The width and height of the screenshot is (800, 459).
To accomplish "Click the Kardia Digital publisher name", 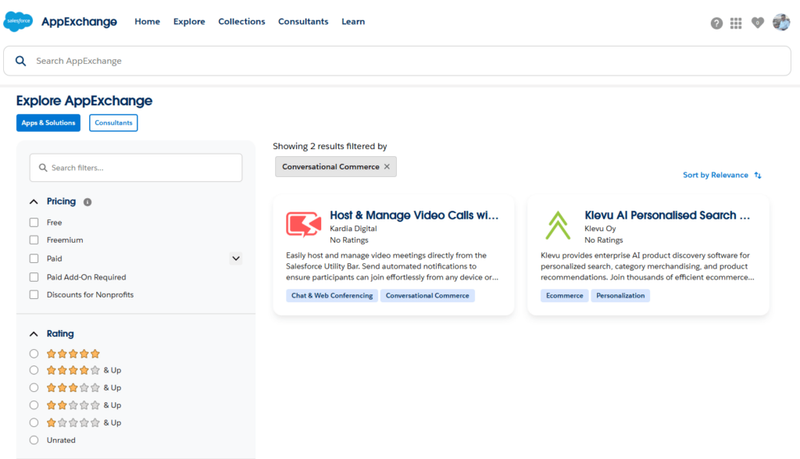I will point(353,228).
